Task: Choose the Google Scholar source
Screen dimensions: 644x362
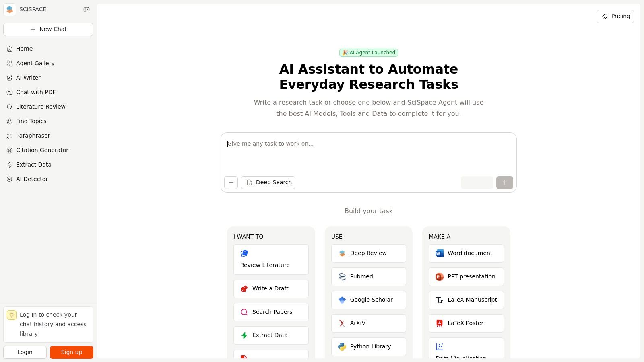Action: coord(368,300)
